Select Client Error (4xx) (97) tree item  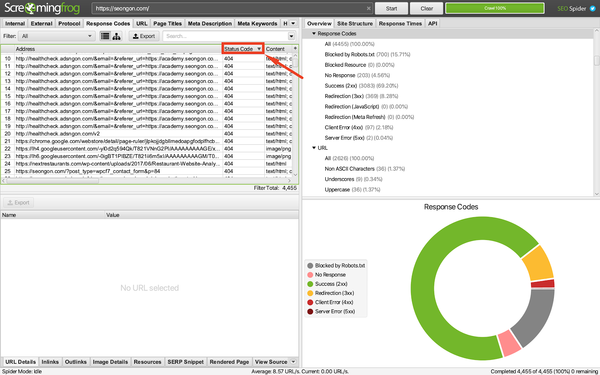coord(359,127)
